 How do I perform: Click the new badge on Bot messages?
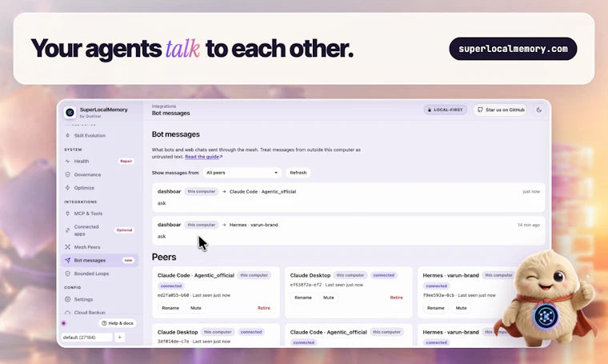[128, 260]
